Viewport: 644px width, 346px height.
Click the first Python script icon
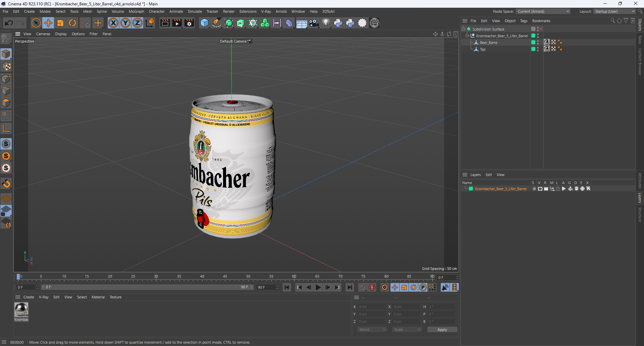[338, 23]
